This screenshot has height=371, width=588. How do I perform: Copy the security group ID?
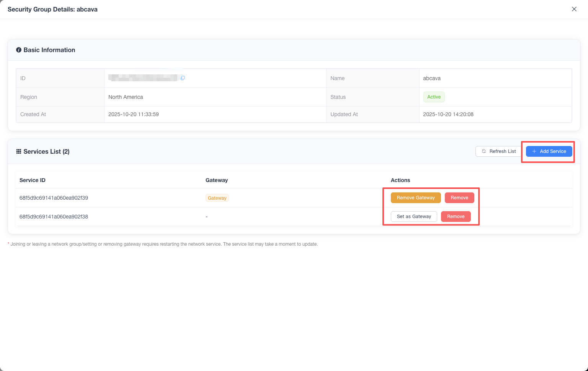[x=183, y=78]
